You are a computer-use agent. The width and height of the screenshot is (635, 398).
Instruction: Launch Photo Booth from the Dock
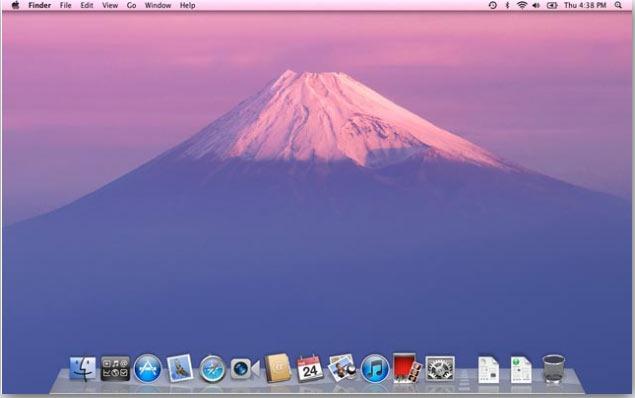point(407,368)
